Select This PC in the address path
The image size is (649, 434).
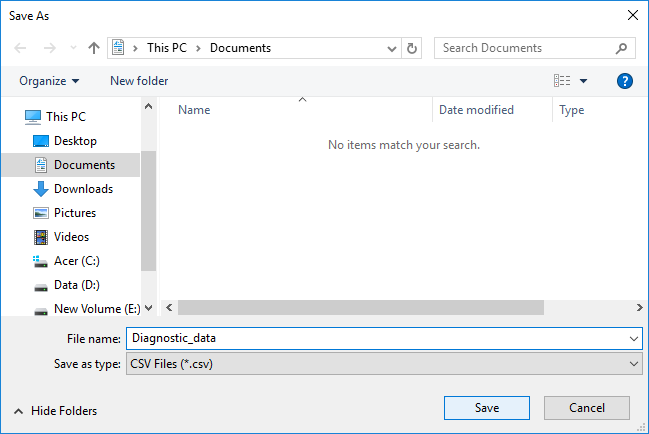(167, 48)
